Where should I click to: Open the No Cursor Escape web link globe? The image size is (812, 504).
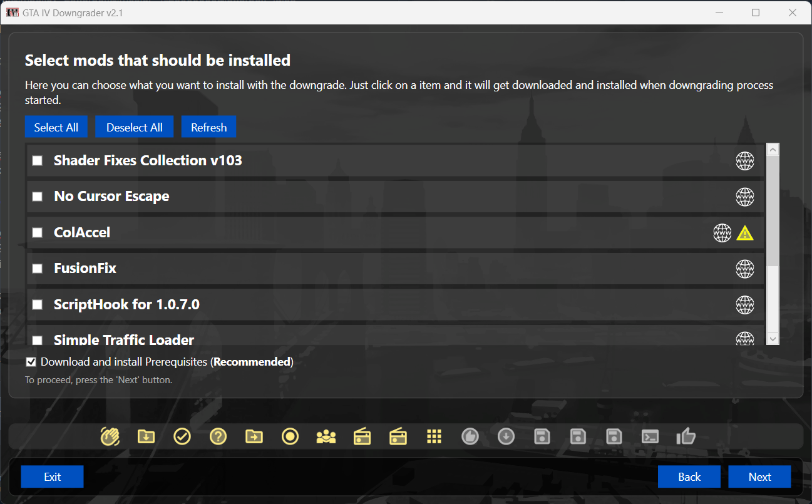tap(745, 197)
